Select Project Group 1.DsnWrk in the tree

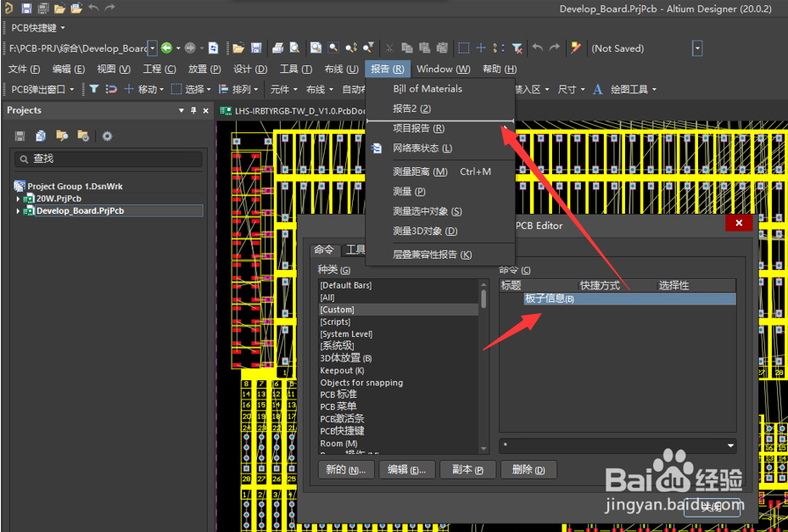click(x=75, y=186)
